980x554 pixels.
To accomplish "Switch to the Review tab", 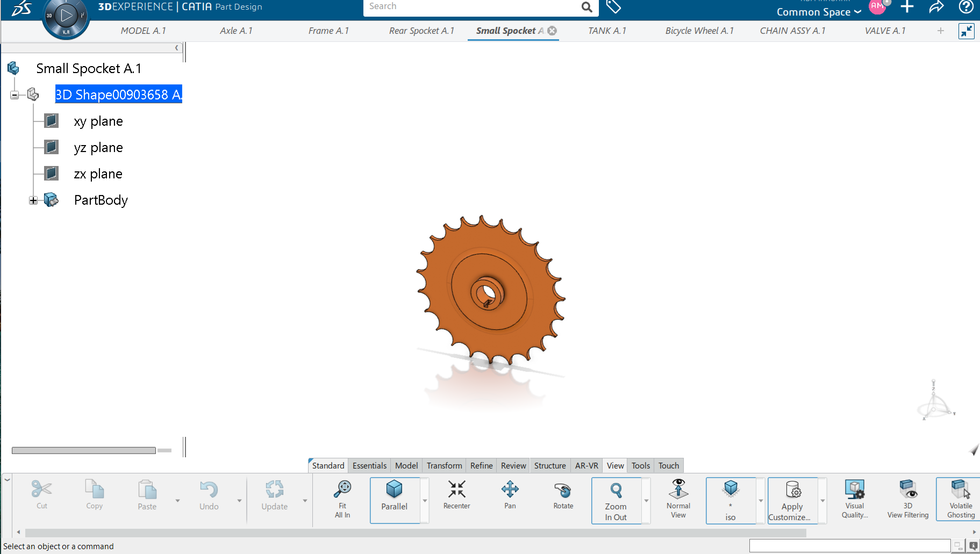I will click(x=513, y=466).
